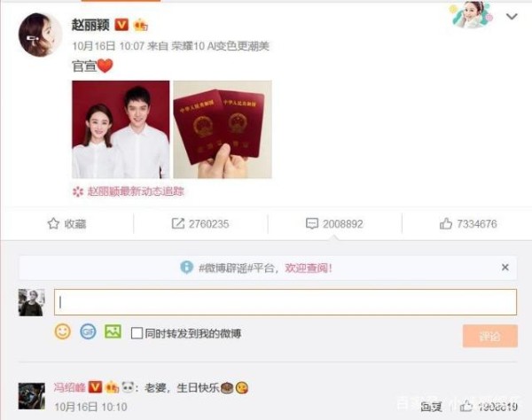Open the comments icon showing 2008892
The image size is (532, 420).
(x=312, y=223)
